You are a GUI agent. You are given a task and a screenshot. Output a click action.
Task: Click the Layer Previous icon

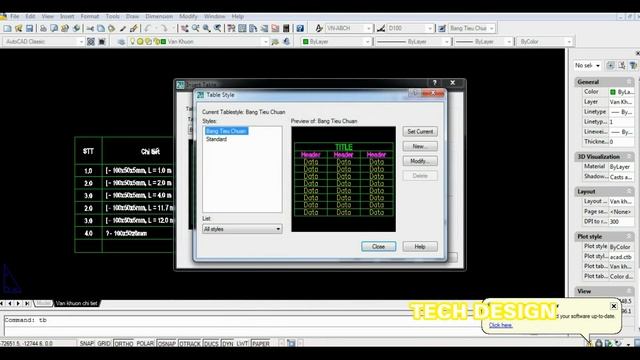287,42
